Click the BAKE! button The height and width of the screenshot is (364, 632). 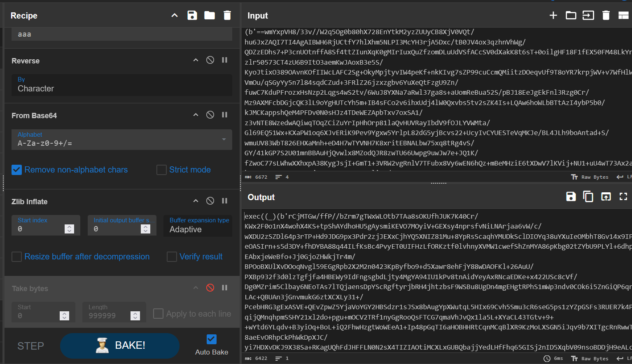(x=120, y=345)
